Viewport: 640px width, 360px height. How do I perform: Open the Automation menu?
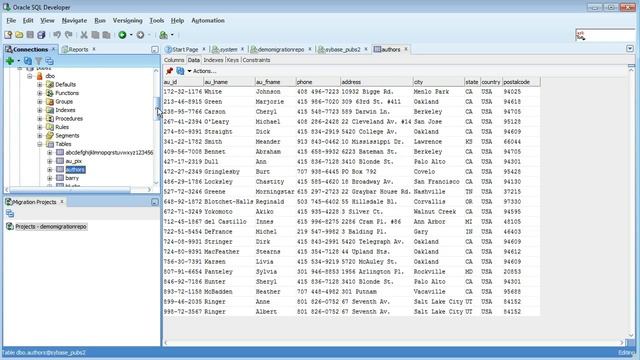click(x=208, y=20)
